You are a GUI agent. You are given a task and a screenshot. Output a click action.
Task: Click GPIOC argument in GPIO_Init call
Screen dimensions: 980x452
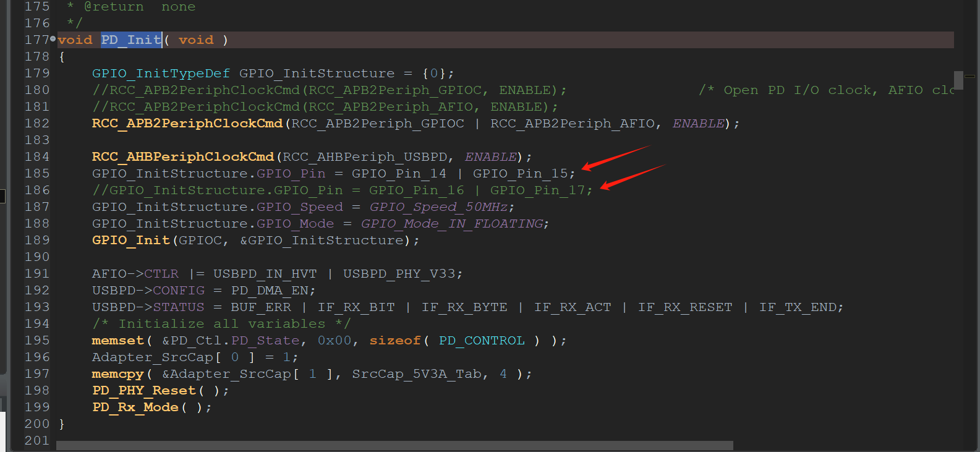[200, 241]
